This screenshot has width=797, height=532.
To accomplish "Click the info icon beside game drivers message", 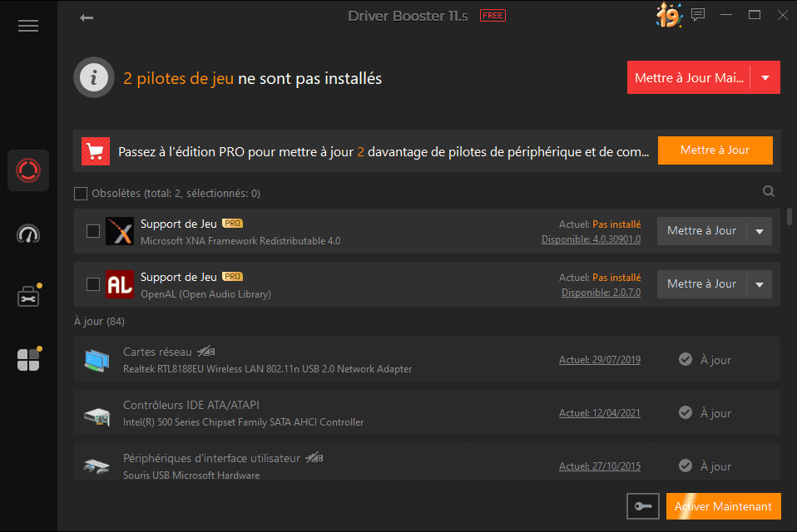I will coord(94,77).
